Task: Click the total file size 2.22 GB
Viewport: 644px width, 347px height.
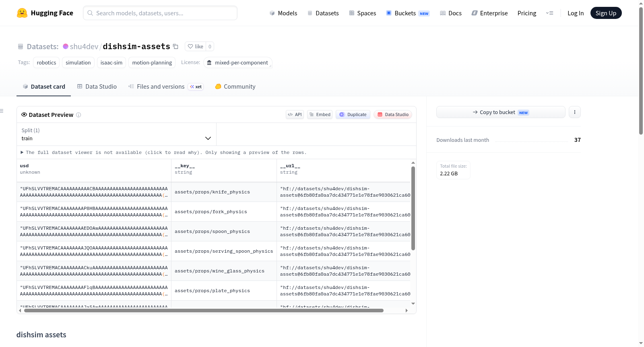Action: (x=449, y=174)
